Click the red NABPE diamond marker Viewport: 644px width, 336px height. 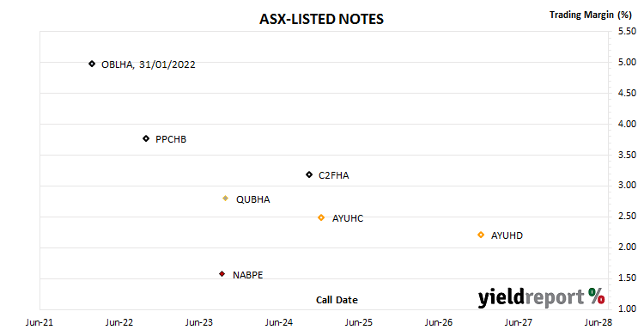222,274
